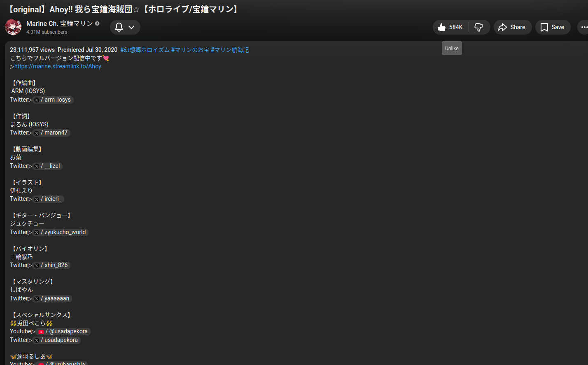The height and width of the screenshot is (365, 588).
Task: Click the お菊 credit name
Action: 16,157
